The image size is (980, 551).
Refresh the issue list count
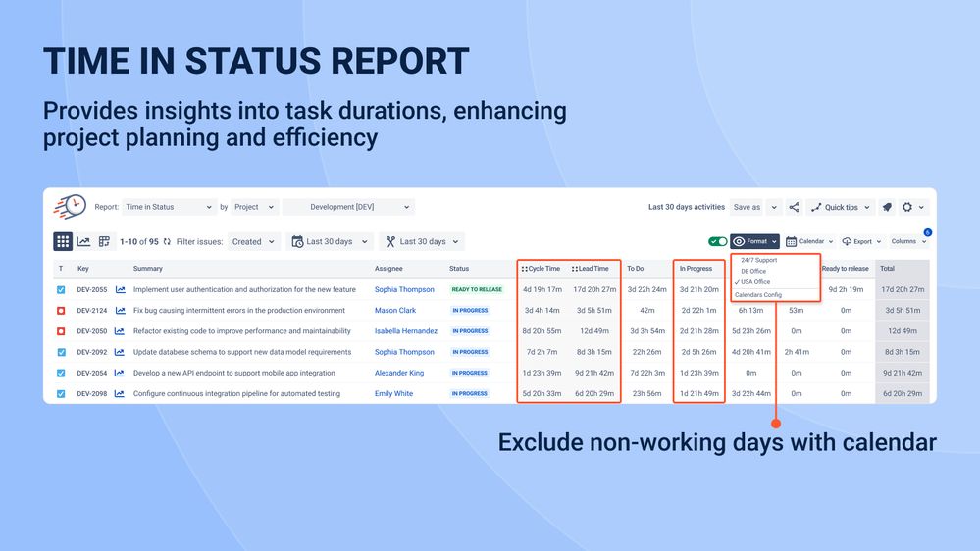[167, 242]
